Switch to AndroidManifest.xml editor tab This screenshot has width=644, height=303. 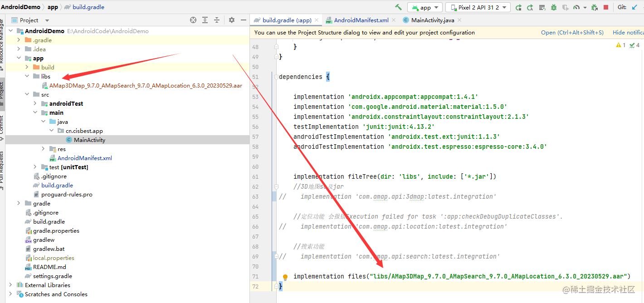(x=361, y=20)
